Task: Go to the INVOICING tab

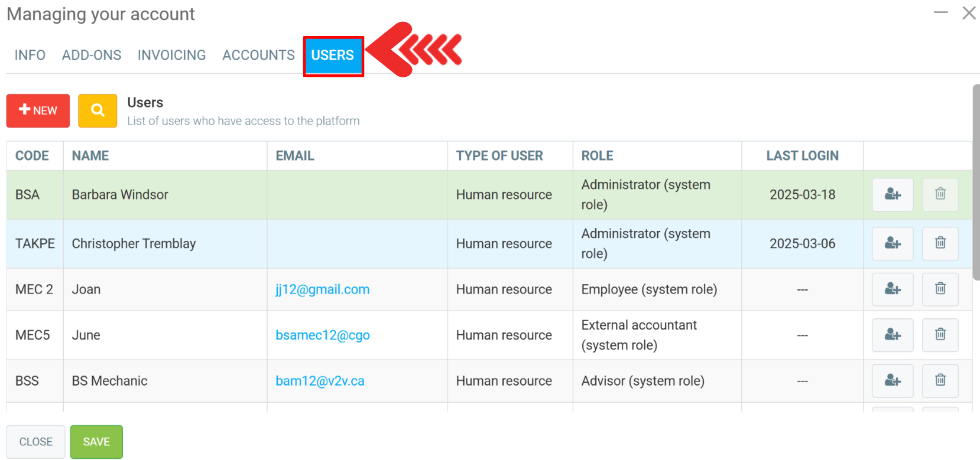Action: coord(171,56)
